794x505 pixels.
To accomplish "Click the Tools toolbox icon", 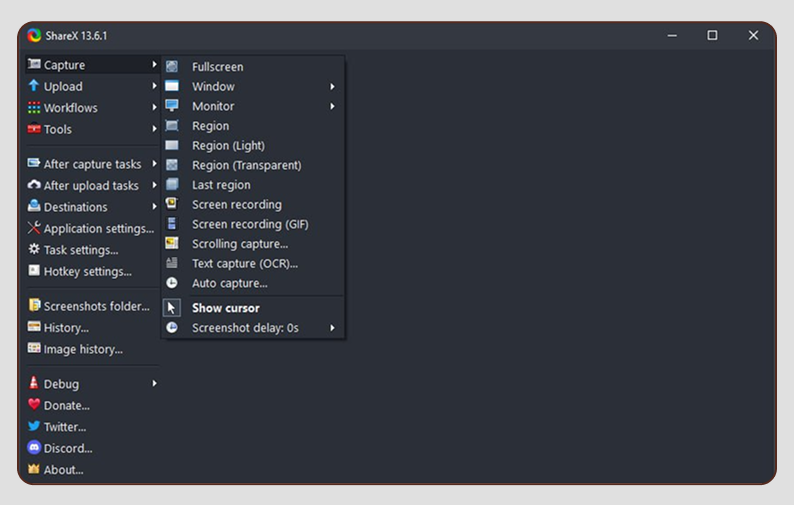I will pos(34,129).
